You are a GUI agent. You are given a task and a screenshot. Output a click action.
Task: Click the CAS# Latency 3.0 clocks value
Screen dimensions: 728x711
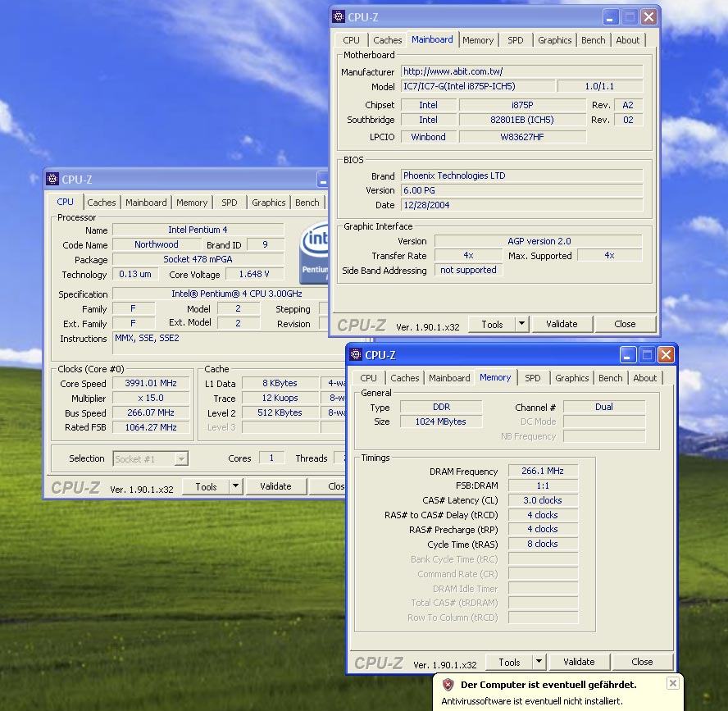coord(543,500)
